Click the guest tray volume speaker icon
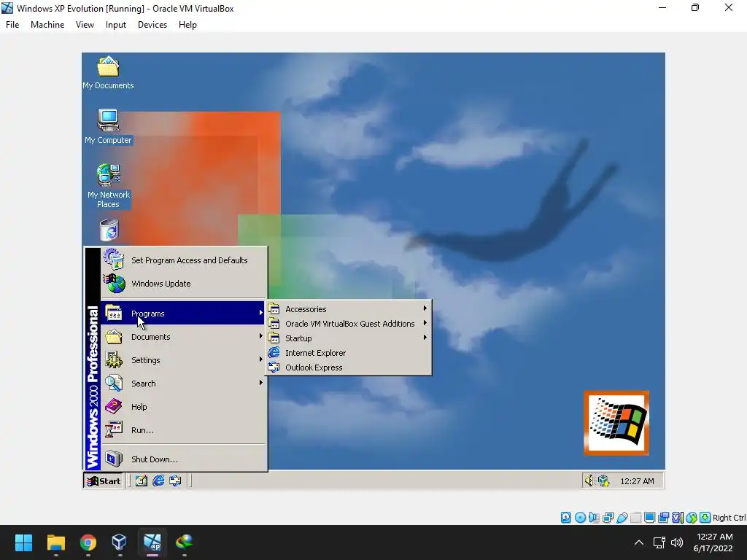 [x=589, y=481]
